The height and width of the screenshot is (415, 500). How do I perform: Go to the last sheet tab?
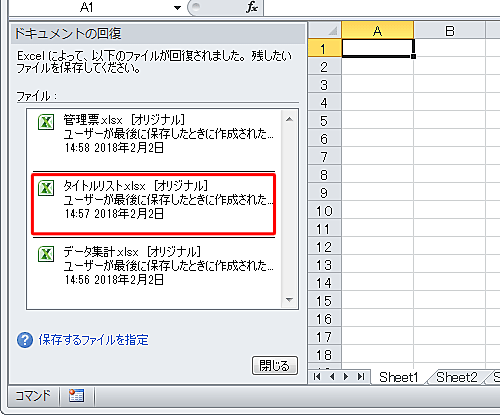click(x=361, y=377)
